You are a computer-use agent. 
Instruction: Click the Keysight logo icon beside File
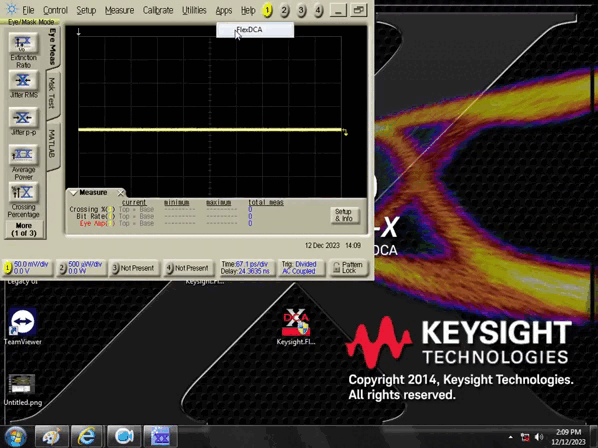point(11,9)
